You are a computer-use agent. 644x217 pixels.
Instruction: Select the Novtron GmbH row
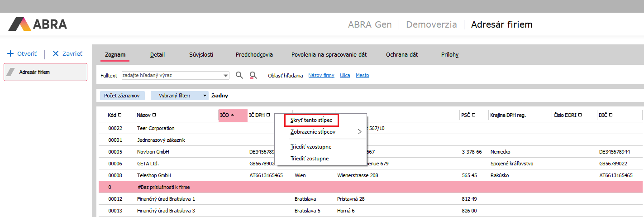153,152
